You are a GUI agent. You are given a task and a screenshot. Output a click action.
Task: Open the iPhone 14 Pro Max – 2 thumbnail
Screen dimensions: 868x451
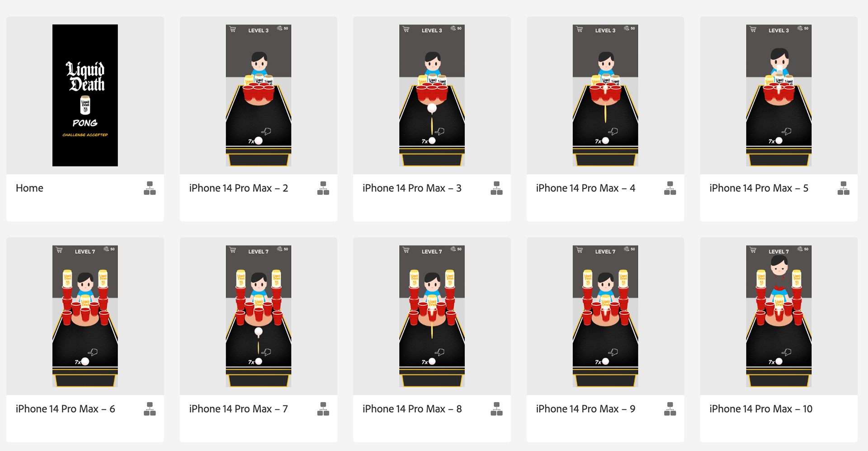[259, 95]
